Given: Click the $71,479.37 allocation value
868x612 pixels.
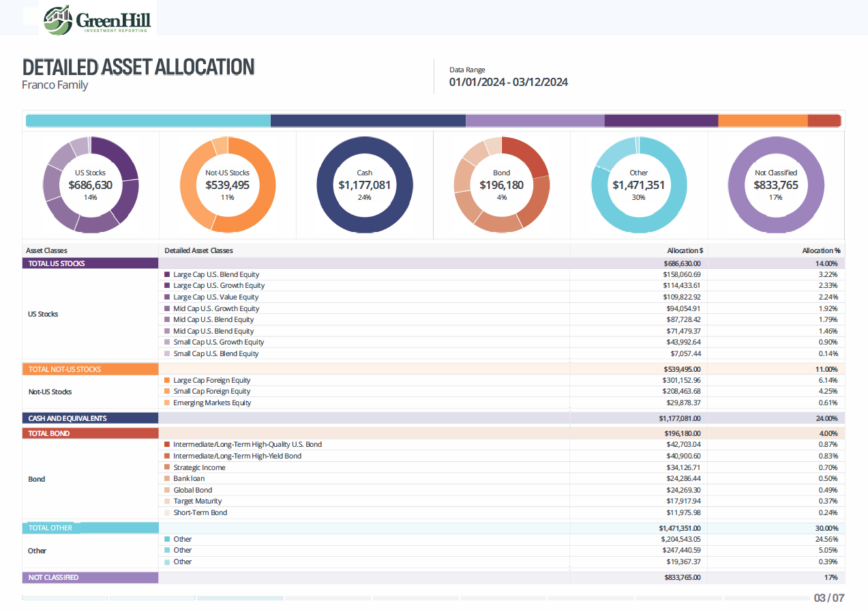Looking at the screenshot, I should (683, 331).
